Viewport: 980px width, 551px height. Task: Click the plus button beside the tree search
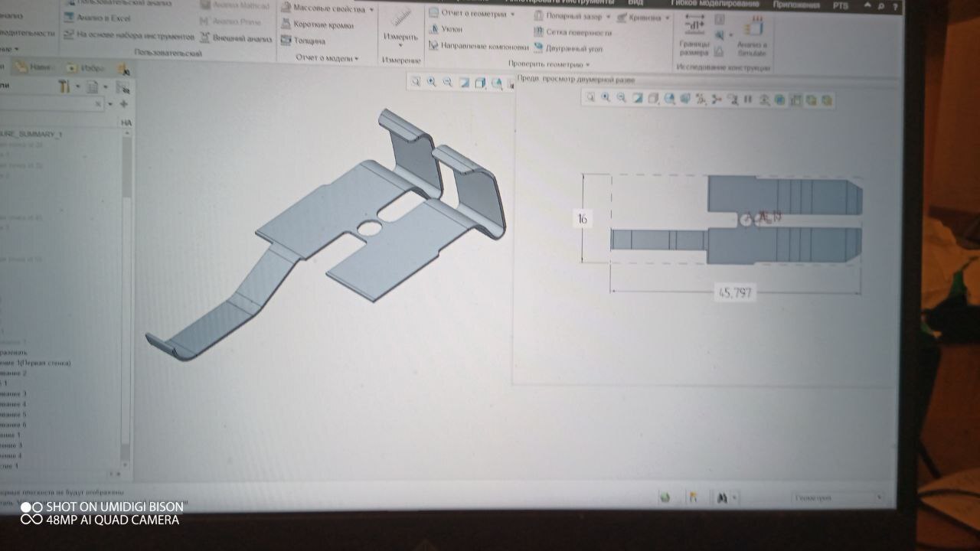tap(123, 104)
